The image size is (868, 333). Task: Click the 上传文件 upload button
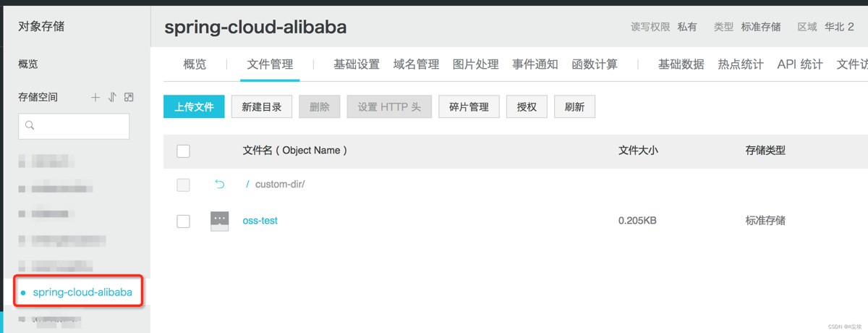194,106
